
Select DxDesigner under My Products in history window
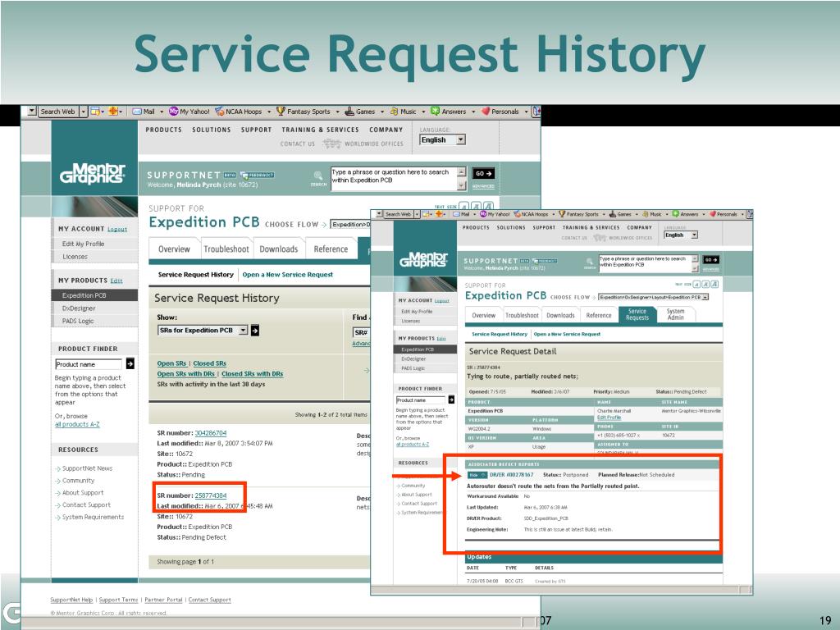tap(79, 308)
